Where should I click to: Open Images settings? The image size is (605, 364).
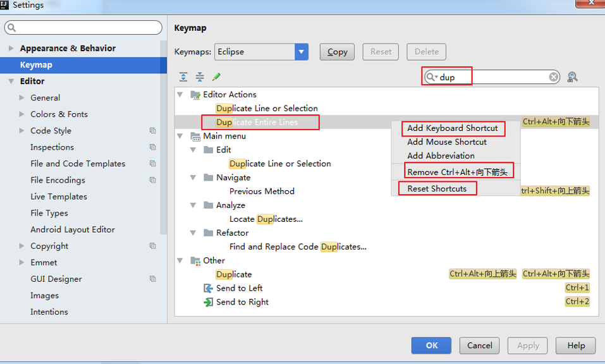click(44, 295)
